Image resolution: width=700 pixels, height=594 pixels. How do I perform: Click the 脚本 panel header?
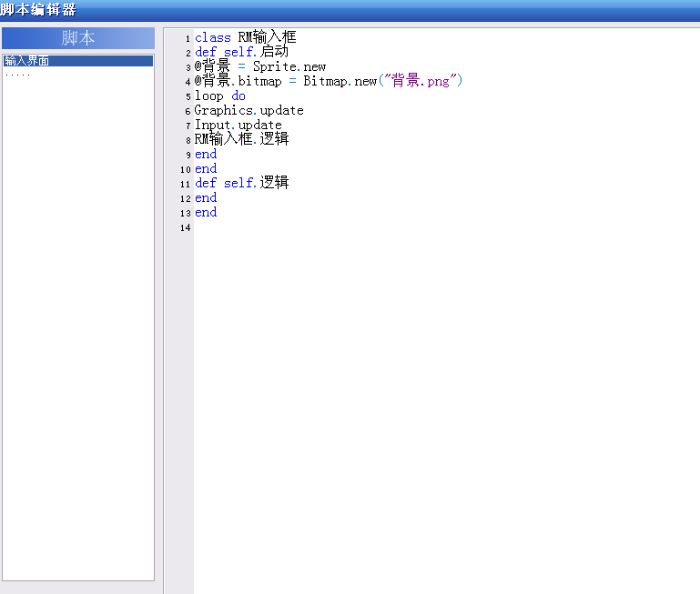[x=78, y=38]
